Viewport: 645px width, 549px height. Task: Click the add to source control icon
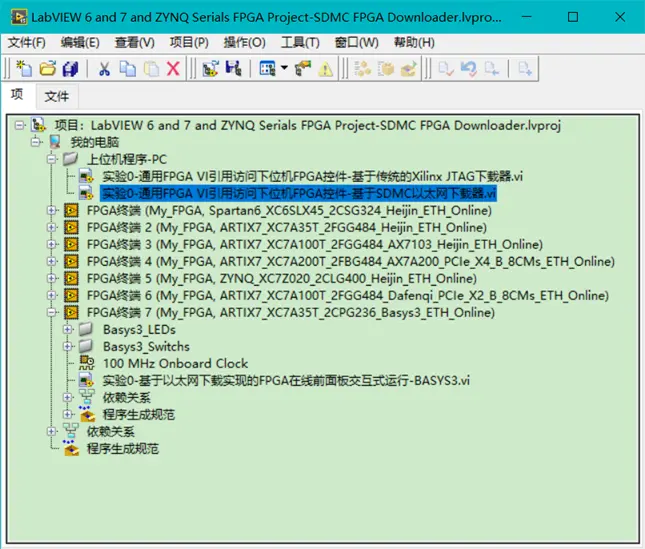(525, 68)
